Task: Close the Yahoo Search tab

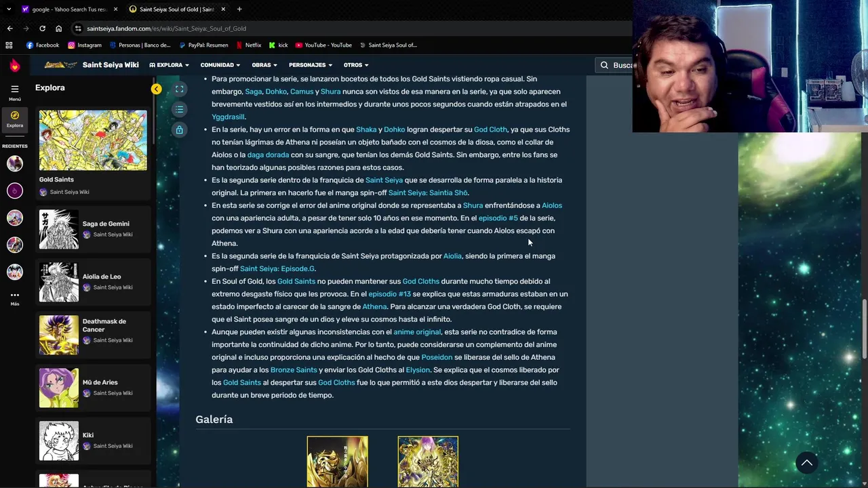Action: click(116, 9)
